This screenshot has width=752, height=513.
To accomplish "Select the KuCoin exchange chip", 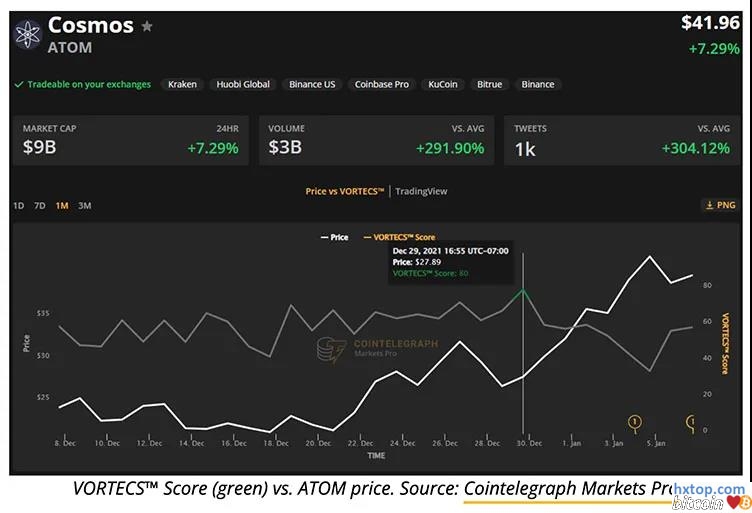I will [x=441, y=84].
